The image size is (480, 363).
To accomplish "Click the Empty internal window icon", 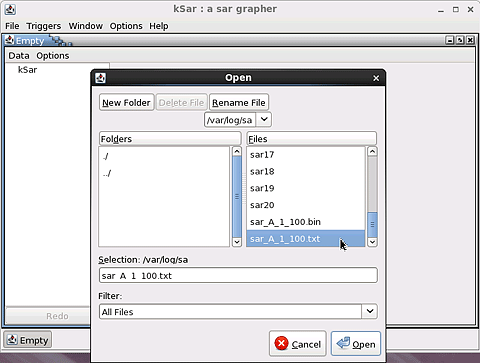I will tap(9, 40).
